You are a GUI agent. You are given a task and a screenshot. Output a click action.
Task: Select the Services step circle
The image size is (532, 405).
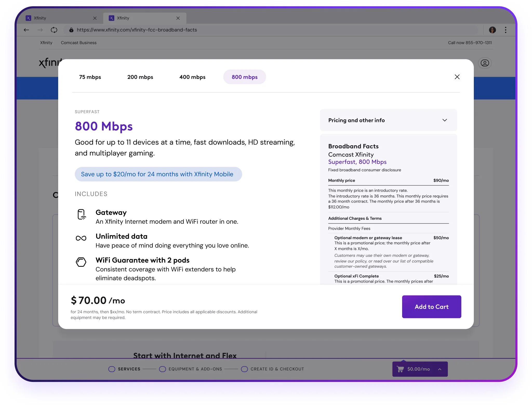point(112,369)
